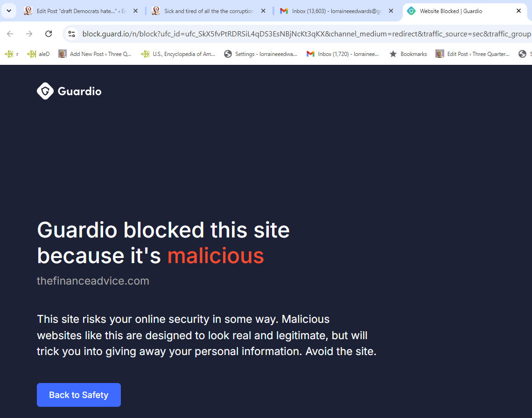Viewport: 532px width, 418px height.
Task: Click the Guardio logo
Action: click(x=69, y=91)
